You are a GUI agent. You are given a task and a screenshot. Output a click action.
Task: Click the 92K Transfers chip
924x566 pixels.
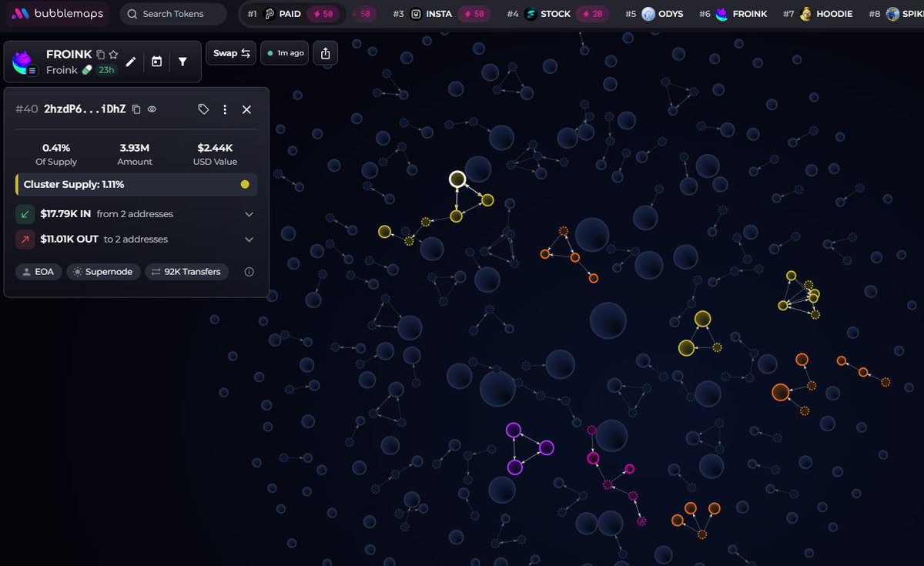pos(187,272)
